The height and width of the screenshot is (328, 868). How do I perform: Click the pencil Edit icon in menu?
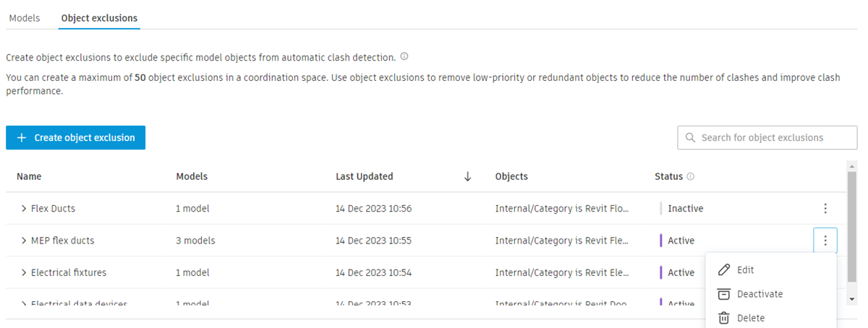coord(723,269)
